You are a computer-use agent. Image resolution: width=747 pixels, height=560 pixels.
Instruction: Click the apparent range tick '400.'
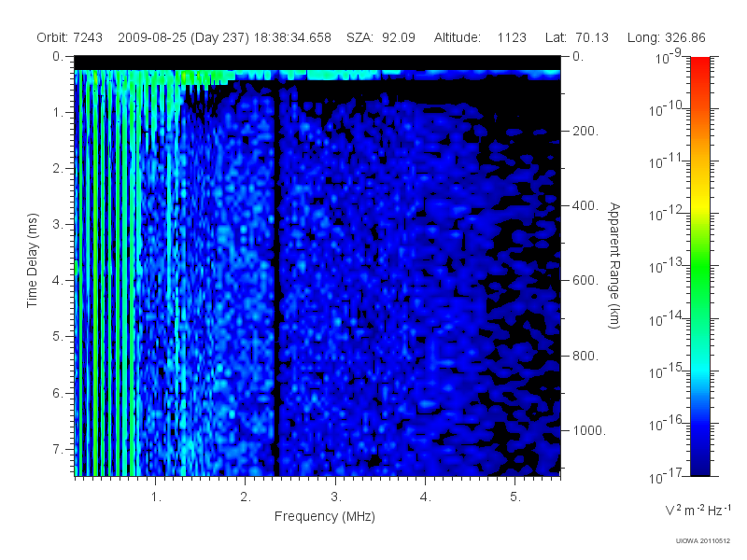(585, 205)
